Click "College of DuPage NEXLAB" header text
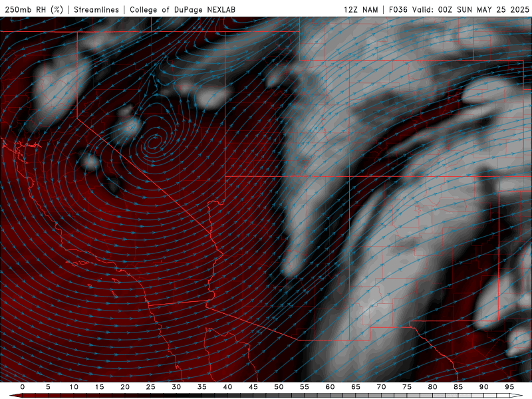This screenshot has width=532, height=399. click(x=182, y=9)
